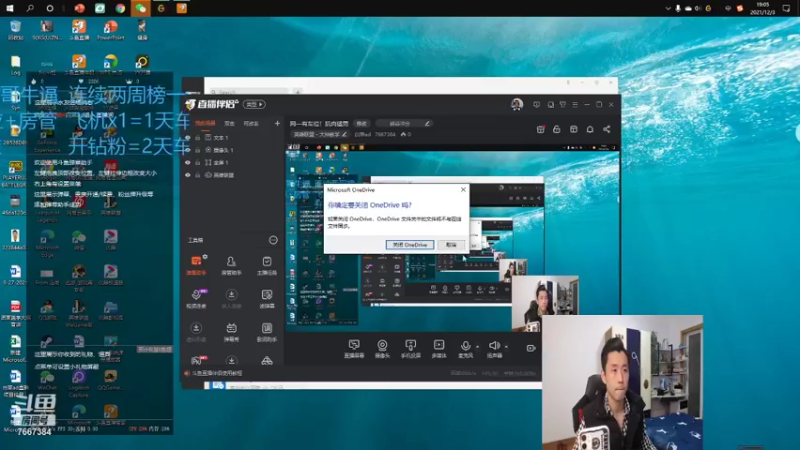Click the pill button with arrow beside logo
This screenshot has width=800, height=450.
[254, 105]
